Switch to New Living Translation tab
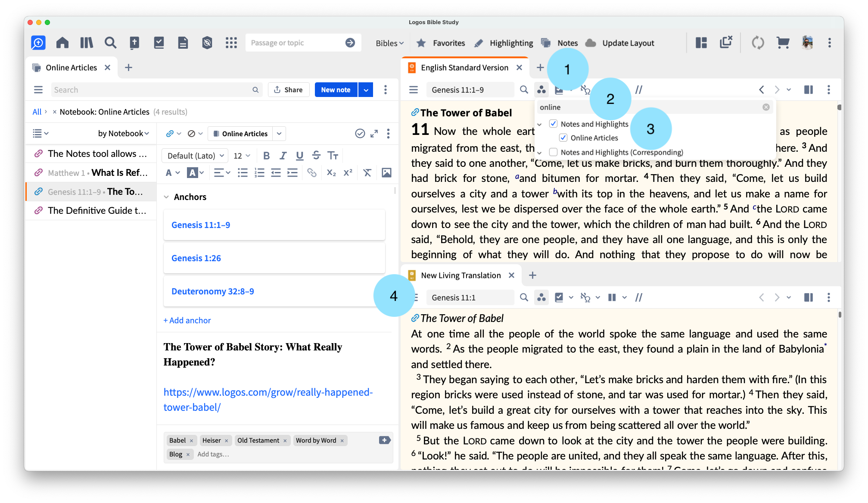The image size is (868, 503). point(460,275)
